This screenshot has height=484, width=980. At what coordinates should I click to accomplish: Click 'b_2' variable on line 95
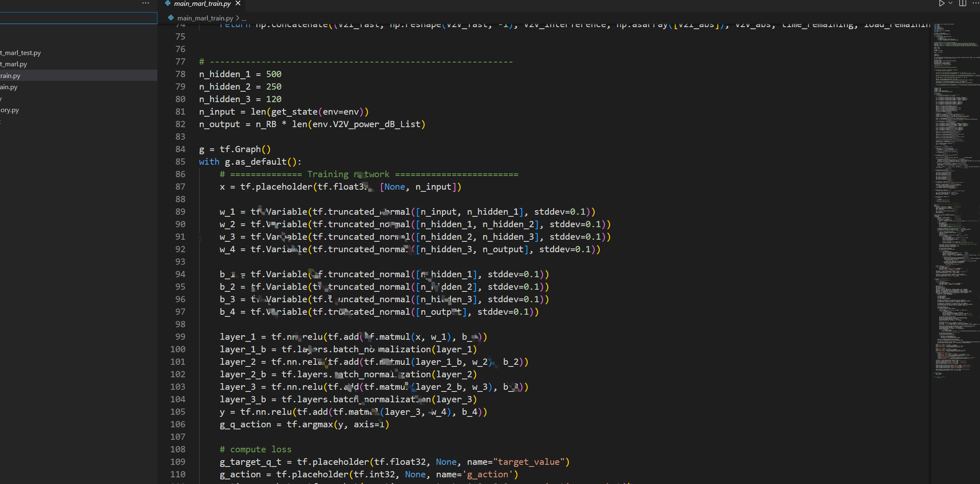227,287
